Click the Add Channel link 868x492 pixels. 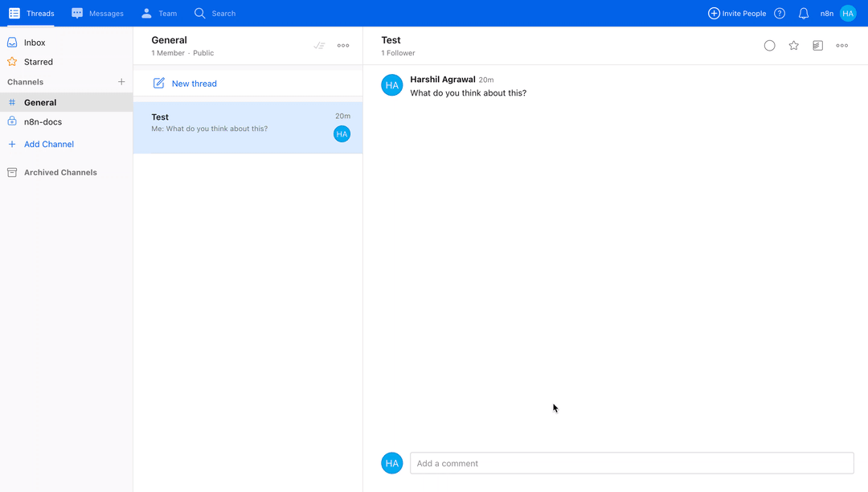coord(48,145)
